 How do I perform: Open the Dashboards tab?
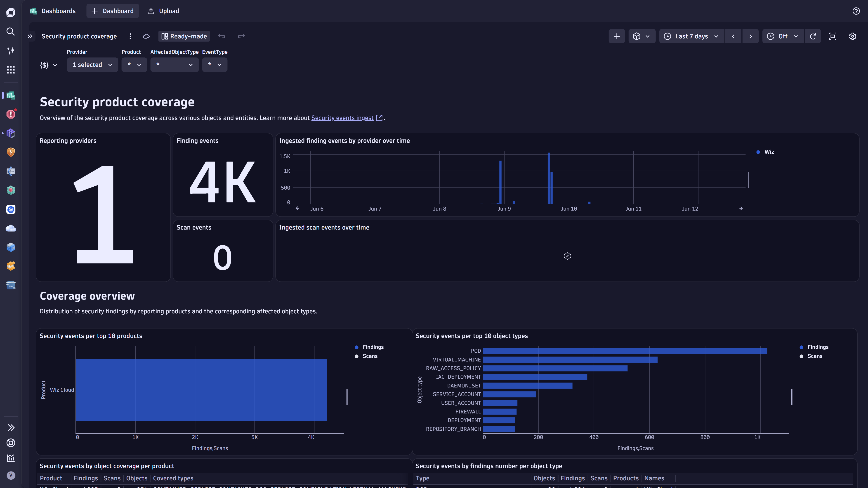pyautogui.click(x=53, y=11)
